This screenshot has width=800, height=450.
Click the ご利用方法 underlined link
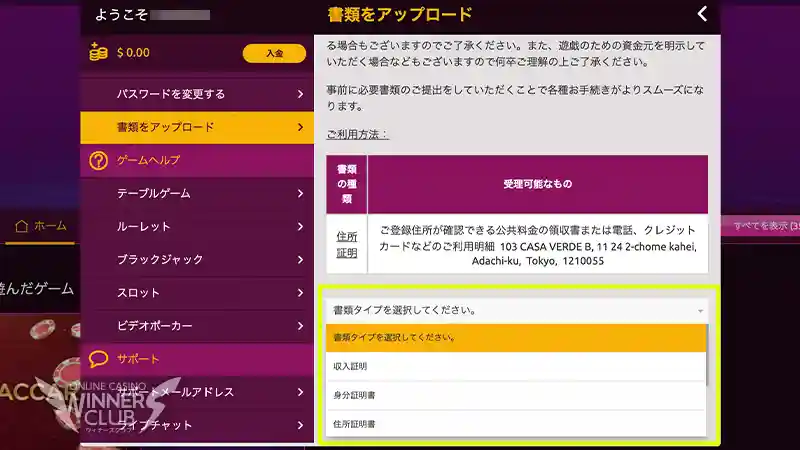pos(357,134)
